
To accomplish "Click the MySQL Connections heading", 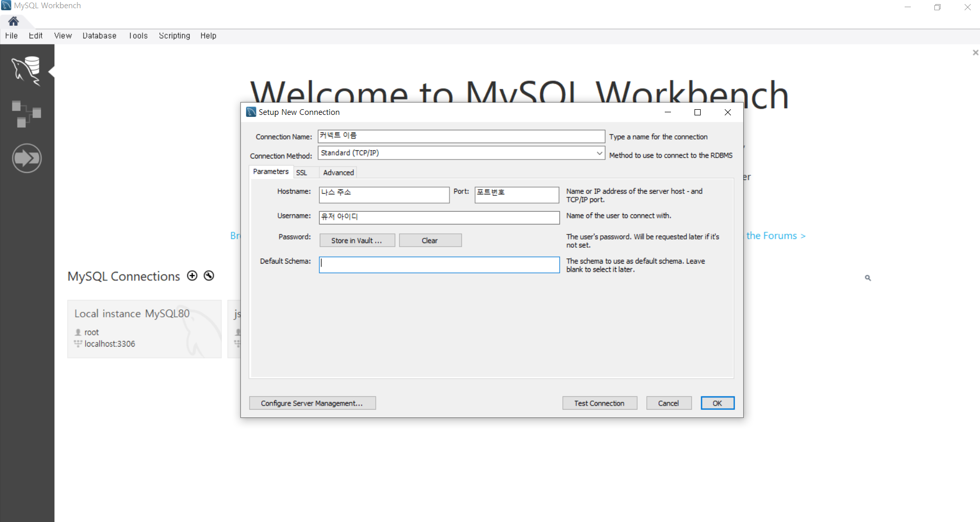I will pos(124,276).
